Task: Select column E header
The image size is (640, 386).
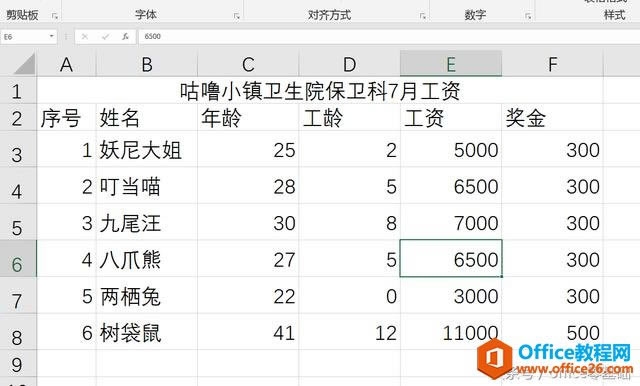Action: click(x=451, y=64)
